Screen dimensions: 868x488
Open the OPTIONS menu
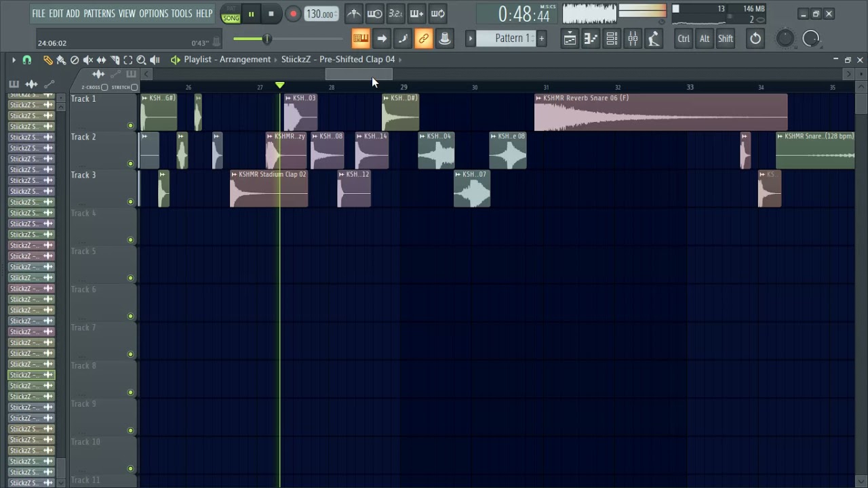click(153, 14)
